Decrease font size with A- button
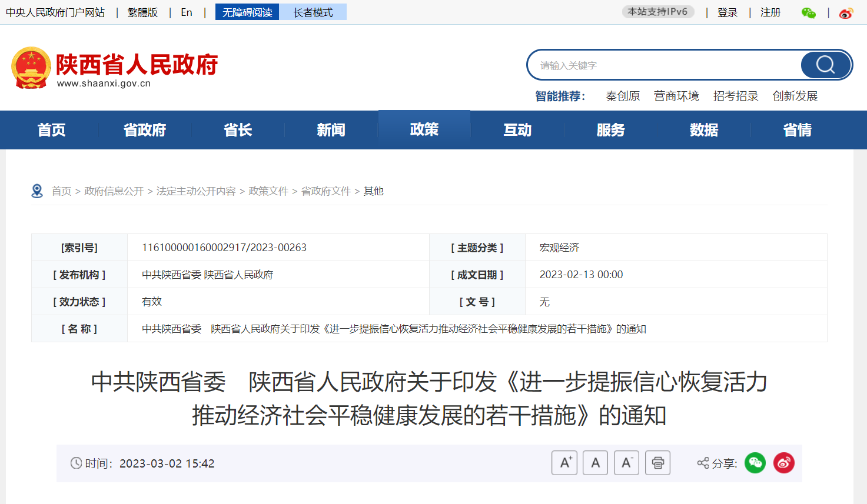The image size is (867, 504). [626, 463]
